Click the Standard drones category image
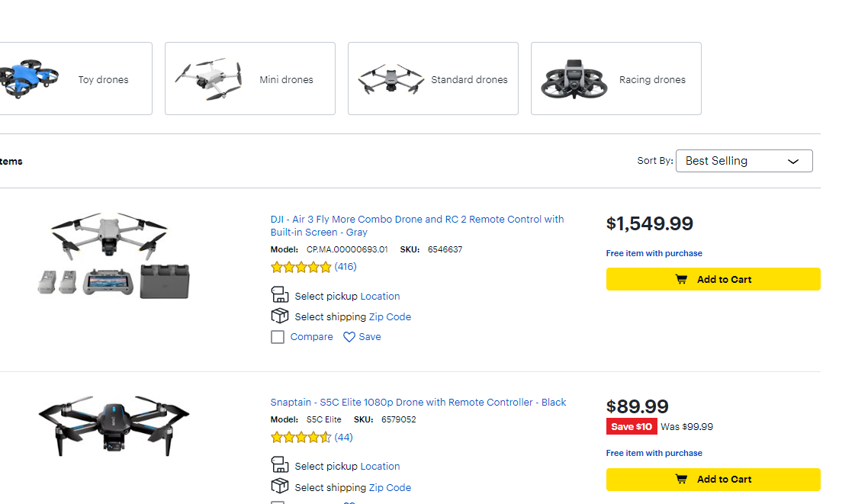This screenshot has width=855, height=504. (391, 79)
